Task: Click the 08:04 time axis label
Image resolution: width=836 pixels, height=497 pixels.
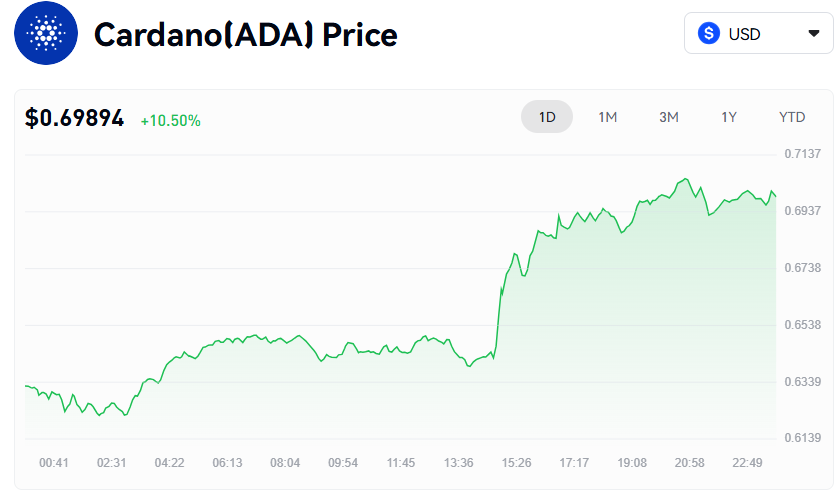Action: point(285,463)
